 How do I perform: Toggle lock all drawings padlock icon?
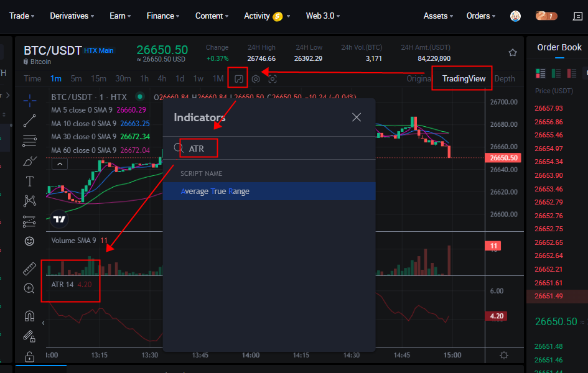[29, 356]
